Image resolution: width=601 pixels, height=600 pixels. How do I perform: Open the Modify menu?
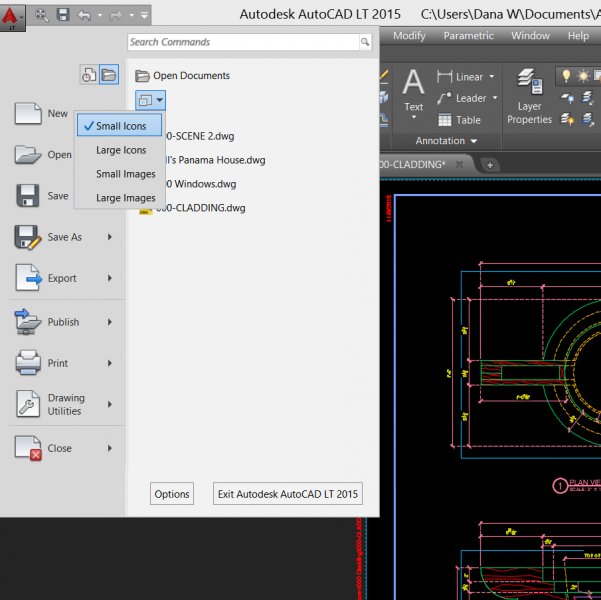coord(409,36)
